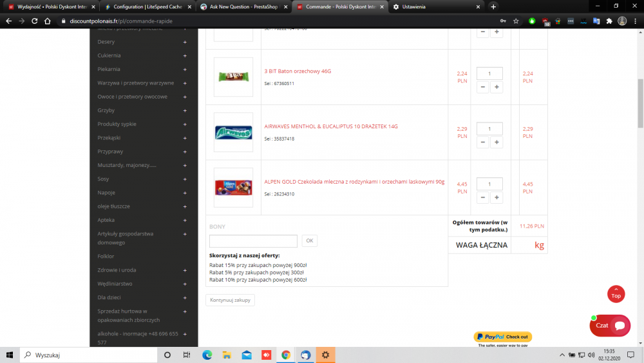Open the Apteka category
This screenshot has height=363, width=644.
coord(106,220)
